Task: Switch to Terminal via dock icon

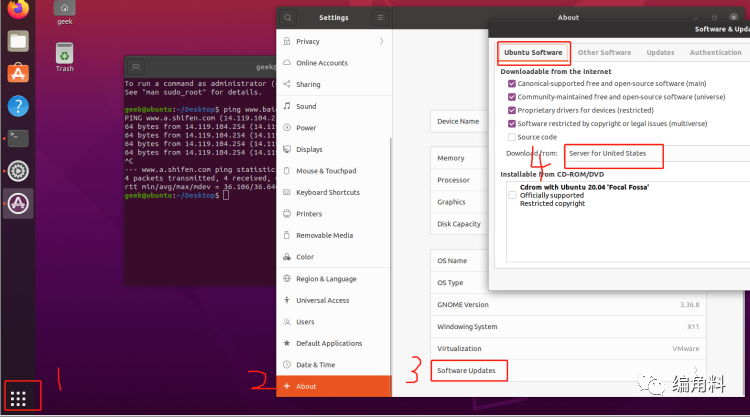Action: pyautogui.click(x=18, y=138)
